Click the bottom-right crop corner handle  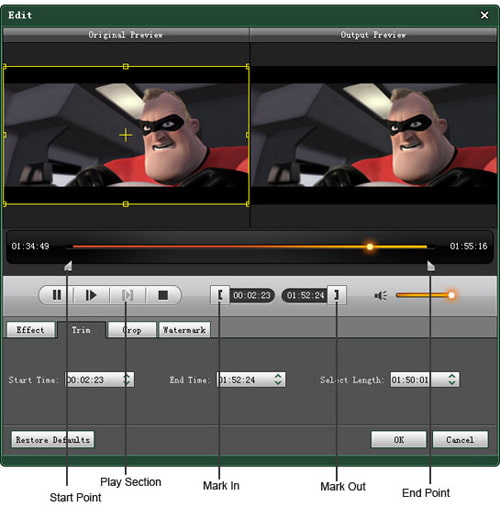point(248,204)
